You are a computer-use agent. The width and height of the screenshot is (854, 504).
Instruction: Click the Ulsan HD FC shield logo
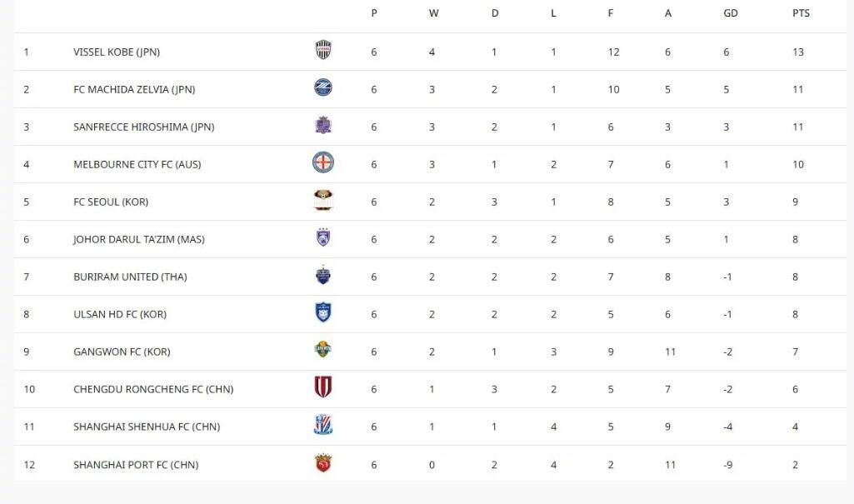323,312
